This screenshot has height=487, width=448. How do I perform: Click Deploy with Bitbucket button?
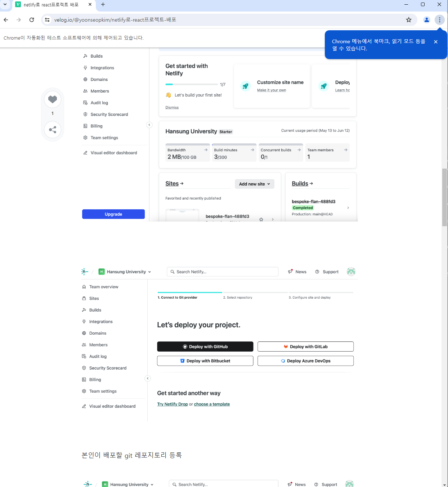pos(205,361)
